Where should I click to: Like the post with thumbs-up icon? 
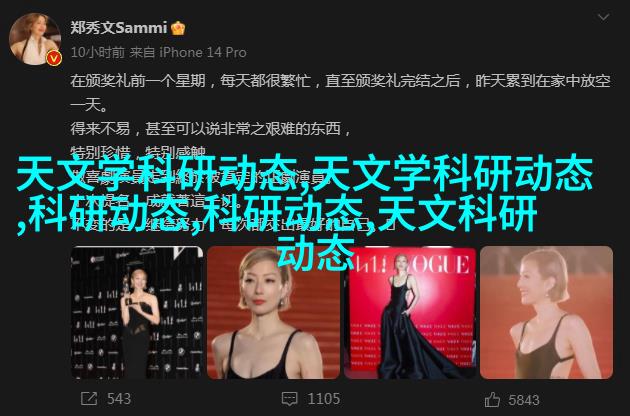tap(492, 400)
